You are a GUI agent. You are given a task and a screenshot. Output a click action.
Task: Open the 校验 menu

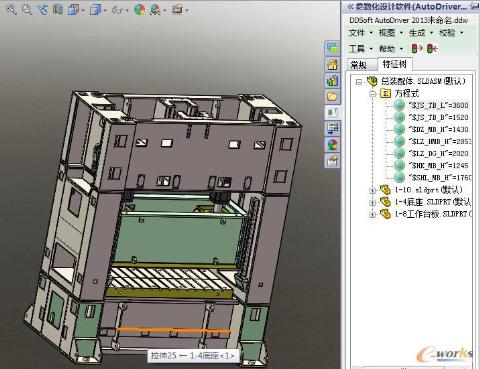pyautogui.click(x=451, y=33)
